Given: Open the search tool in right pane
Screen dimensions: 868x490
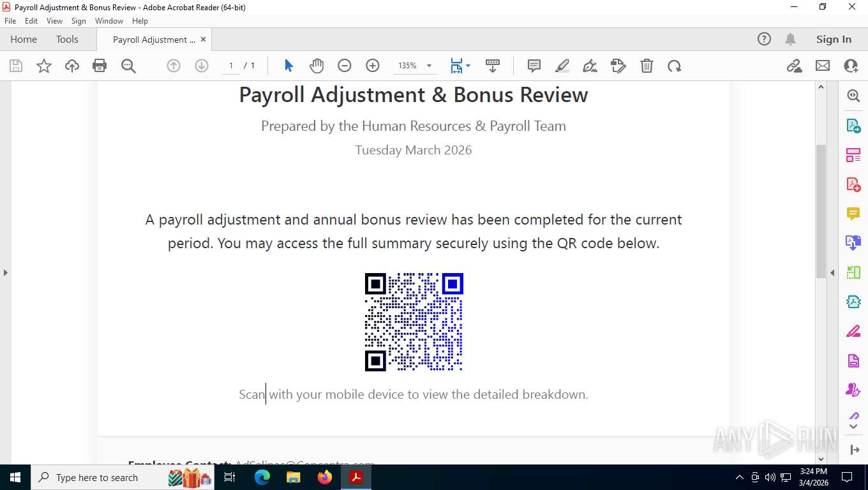Looking at the screenshot, I should (x=853, y=96).
